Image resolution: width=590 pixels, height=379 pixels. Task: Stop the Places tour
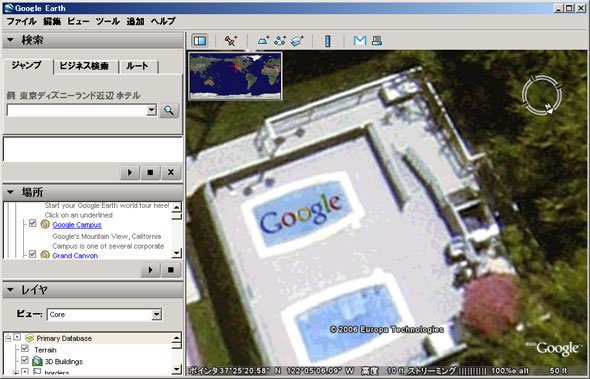pyautogui.click(x=171, y=270)
